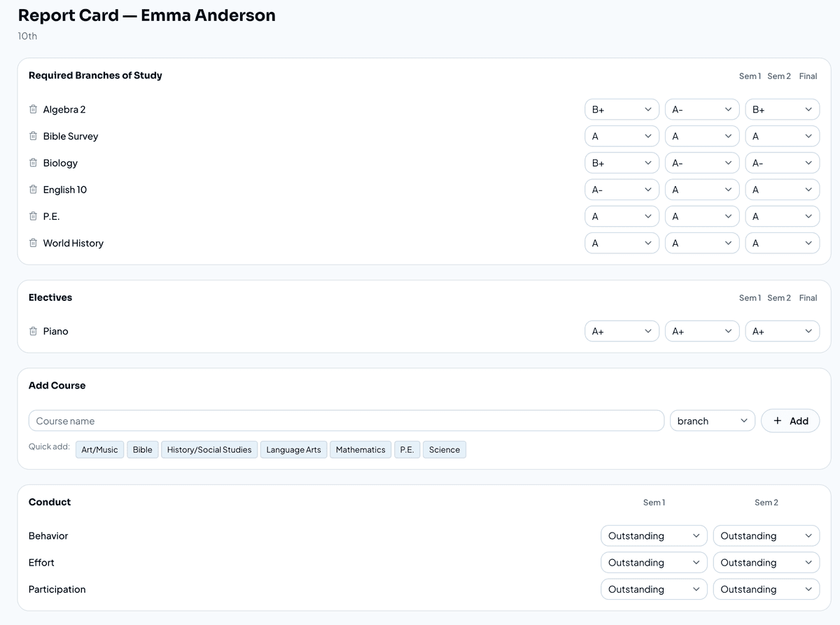
Task: Open Effort Sem 2 conduct dropdown
Action: (x=766, y=563)
